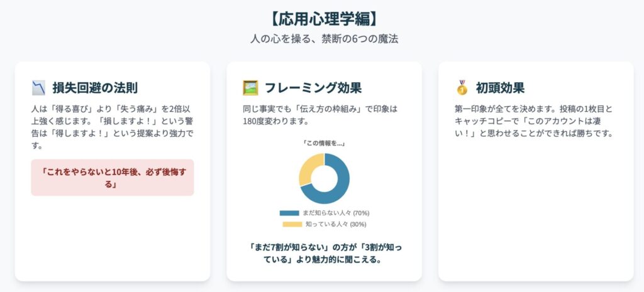
Task: Click the framing effect description about 180度
Action: coord(320,116)
